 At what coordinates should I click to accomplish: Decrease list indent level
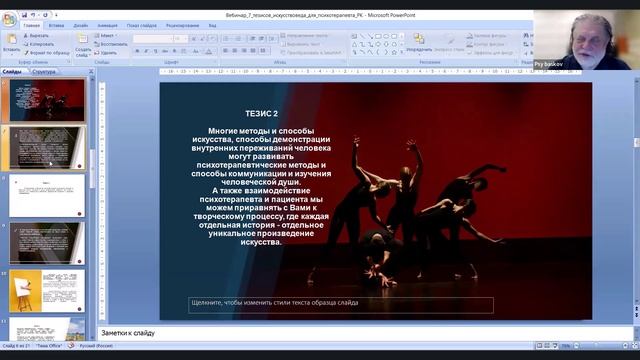(252, 39)
